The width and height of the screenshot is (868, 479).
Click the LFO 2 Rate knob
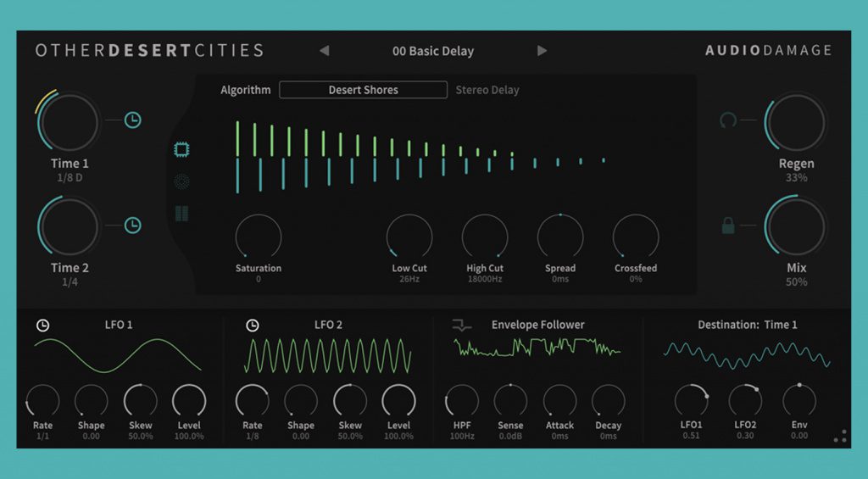pyautogui.click(x=253, y=401)
